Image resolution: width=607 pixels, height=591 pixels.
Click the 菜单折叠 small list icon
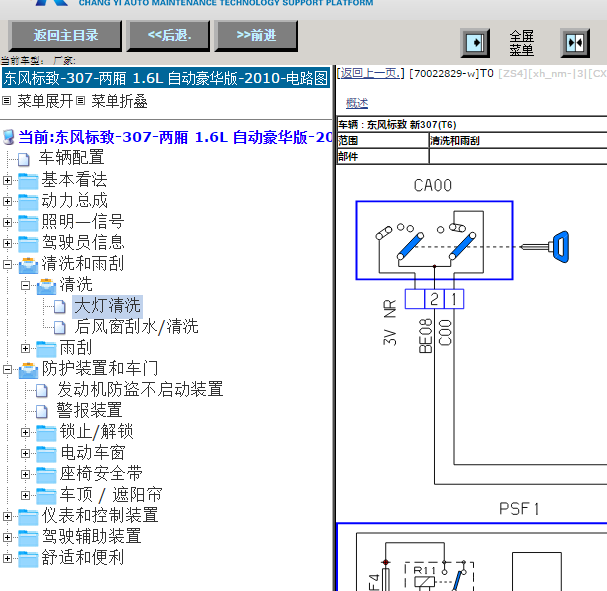tap(80, 101)
